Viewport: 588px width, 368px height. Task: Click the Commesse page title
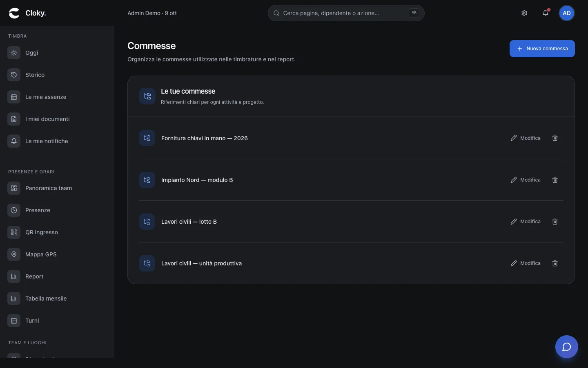pyautogui.click(x=151, y=46)
